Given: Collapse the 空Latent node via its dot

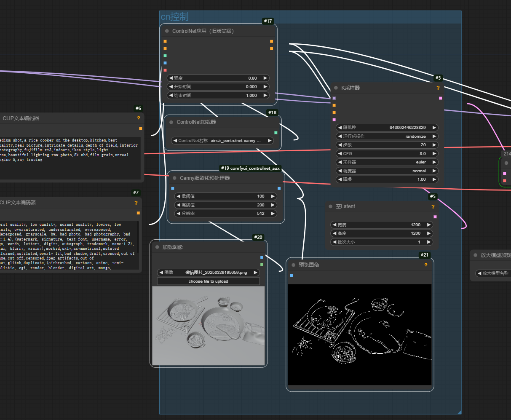Looking at the screenshot, I should 331,206.
